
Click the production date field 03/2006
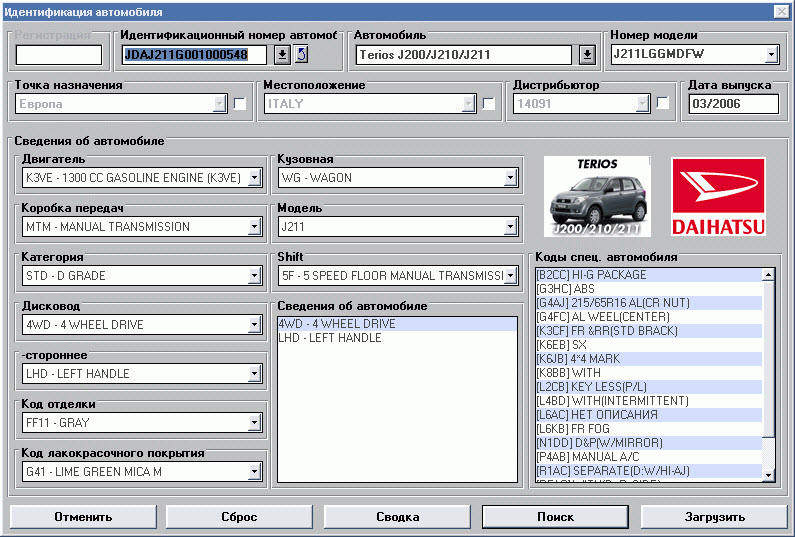733,104
